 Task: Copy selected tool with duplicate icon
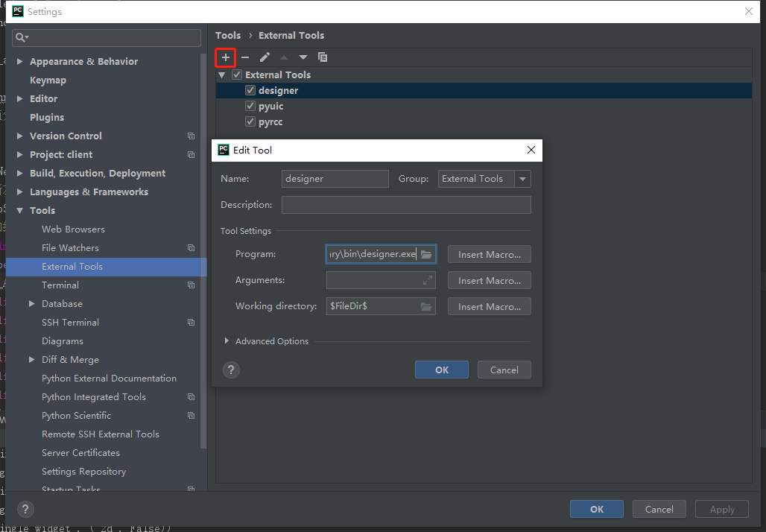pos(323,57)
